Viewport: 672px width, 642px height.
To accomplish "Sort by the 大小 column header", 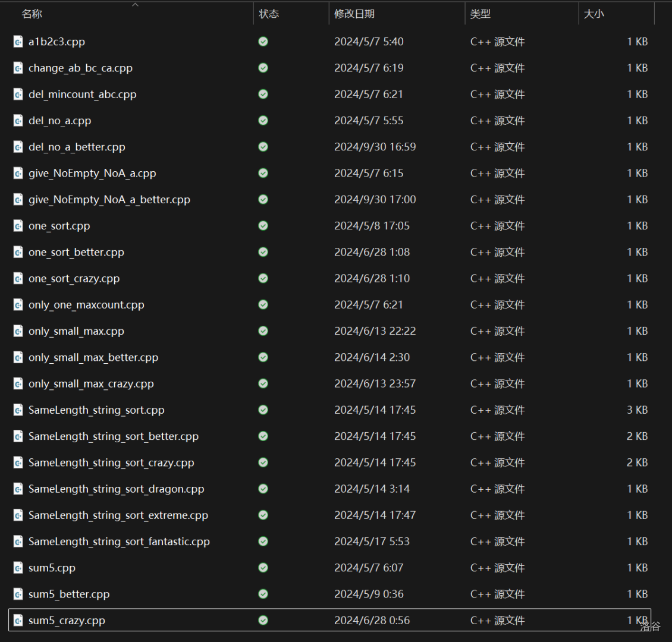I will click(x=594, y=14).
